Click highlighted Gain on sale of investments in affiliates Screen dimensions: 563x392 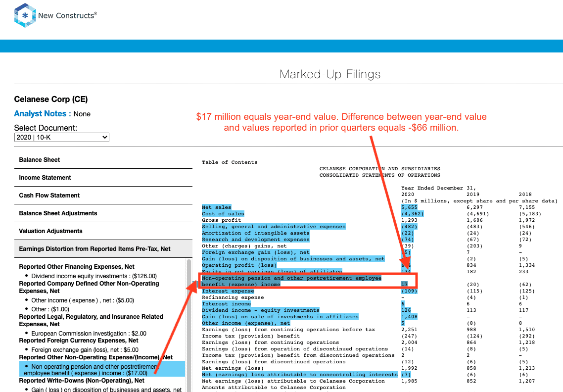coord(280,317)
